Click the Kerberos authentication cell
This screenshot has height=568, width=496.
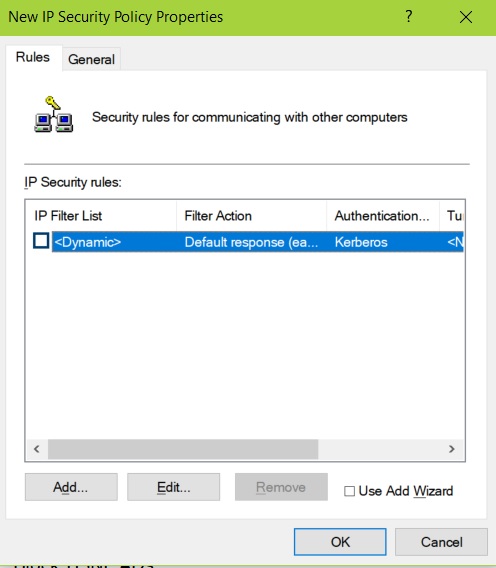click(361, 242)
